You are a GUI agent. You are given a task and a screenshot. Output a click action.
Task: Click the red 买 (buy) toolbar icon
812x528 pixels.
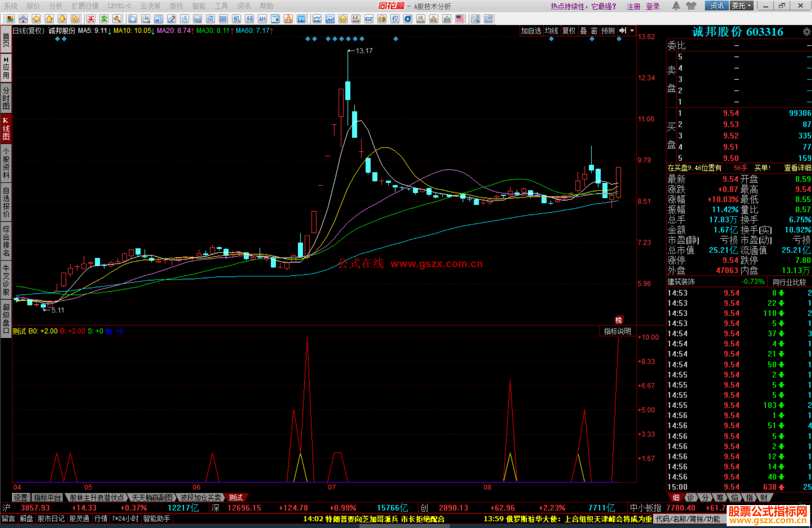coord(91,19)
